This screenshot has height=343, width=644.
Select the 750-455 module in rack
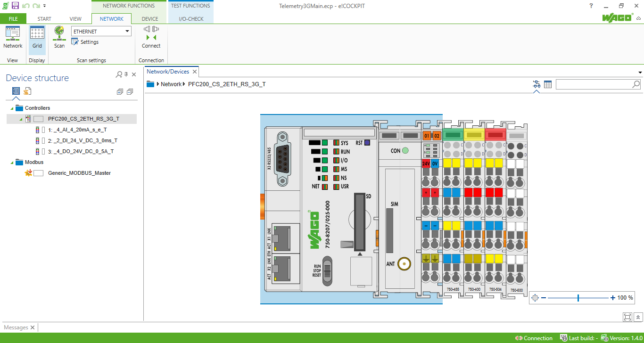coord(453,209)
